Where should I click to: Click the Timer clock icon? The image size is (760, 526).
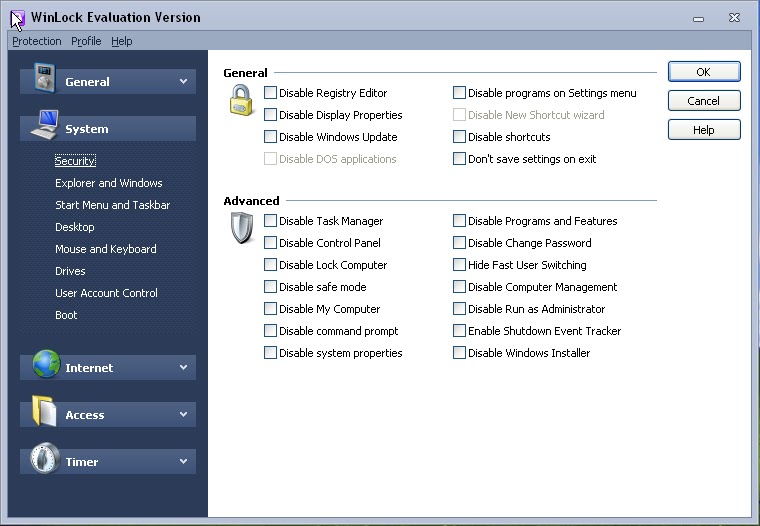(45, 458)
